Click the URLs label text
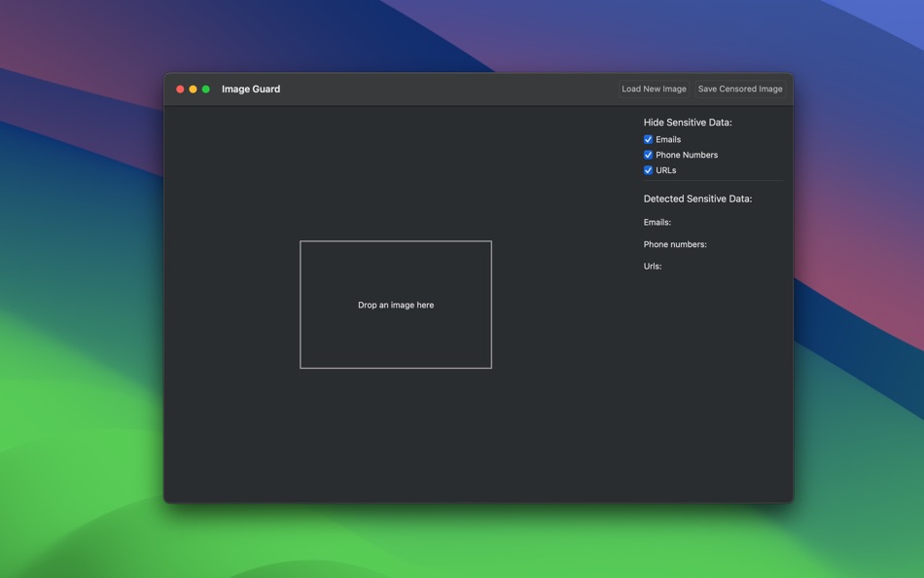Screen dimensions: 924x578 [664, 169]
